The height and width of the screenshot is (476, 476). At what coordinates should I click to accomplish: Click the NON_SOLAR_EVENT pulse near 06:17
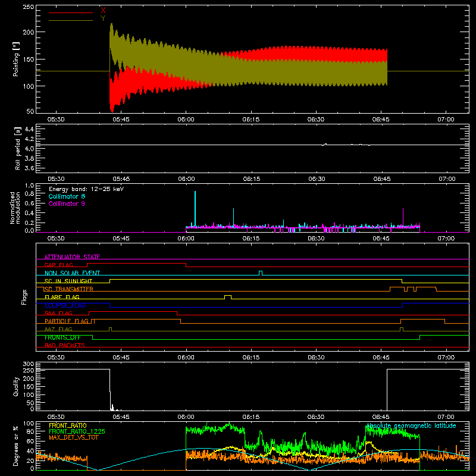coord(261,273)
